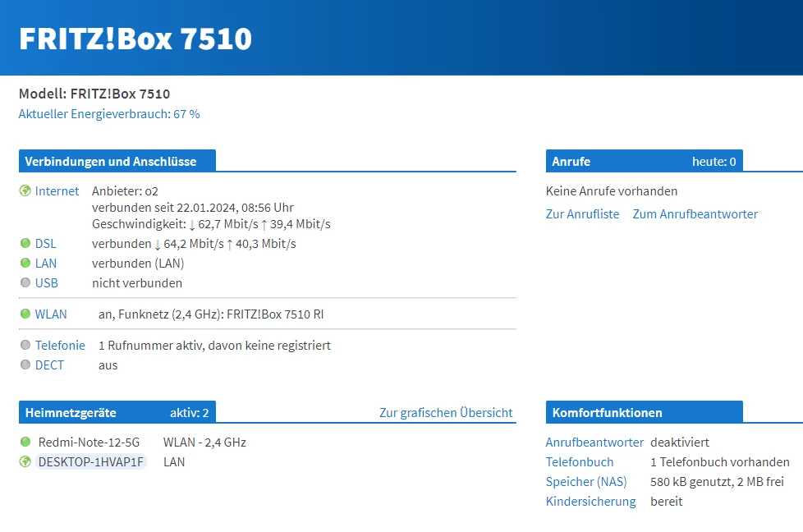The image size is (803, 532).
Task: Click the globe icon beside DESKTOP-1HVAP1F
Action: (x=25, y=462)
